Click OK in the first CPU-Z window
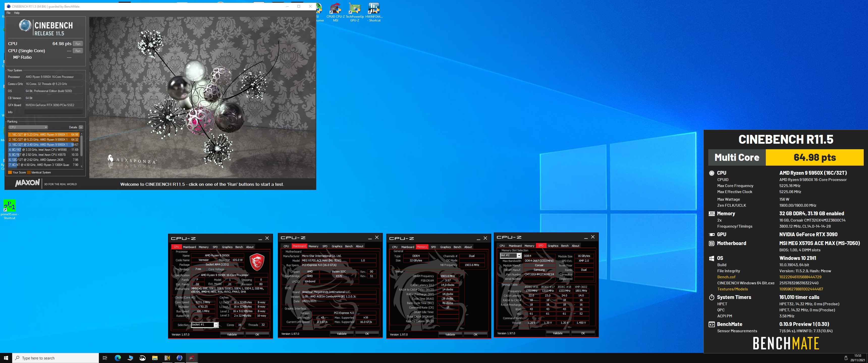Viewport: 868px width, 363px height. 257,334
